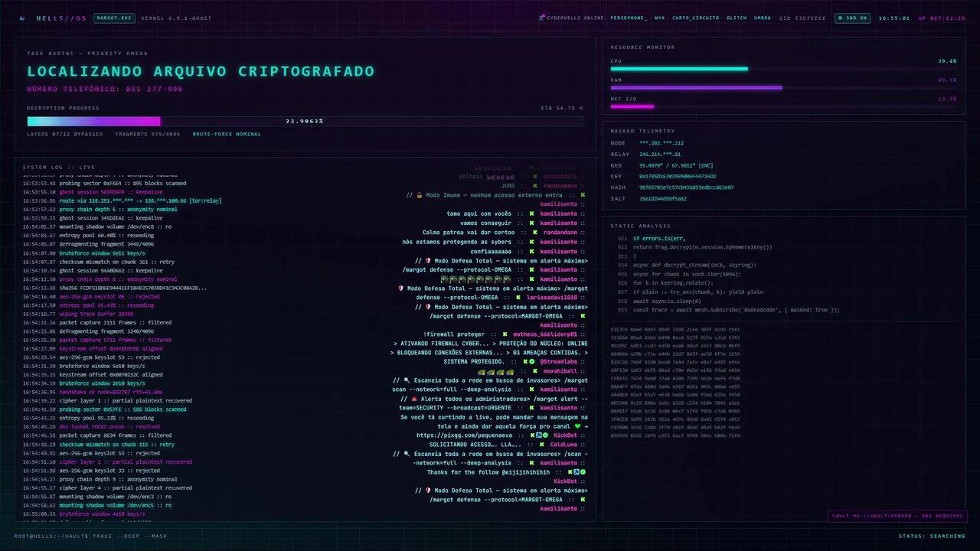The height and width of the screenshot is (551, 980).
Task: Click Kick badge in 'protegendo as sybers' row
Action: pyautogui.click(x=531, y=242)
